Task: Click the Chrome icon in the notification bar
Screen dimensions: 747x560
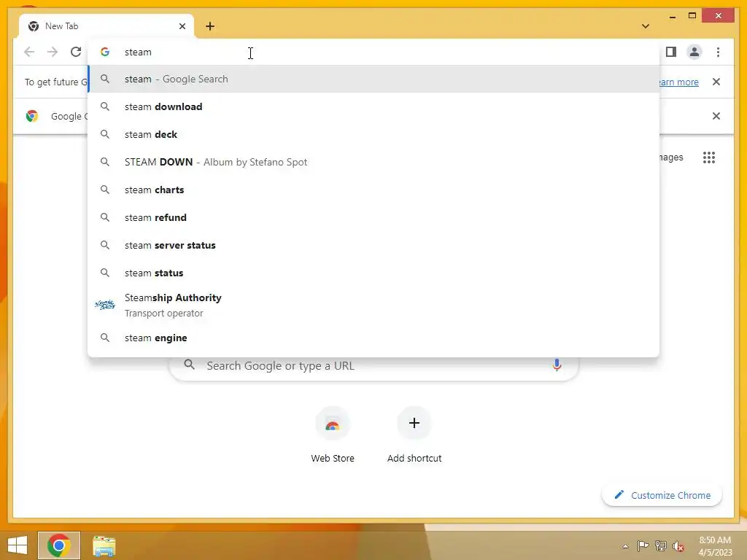Action: click(32, 116)
